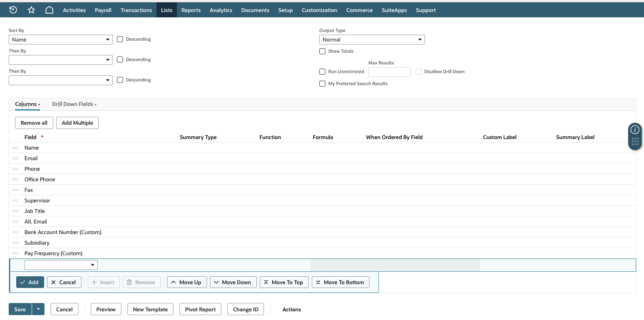Open the Commerce menu
644x320 pixels.
tap(359, 10)
